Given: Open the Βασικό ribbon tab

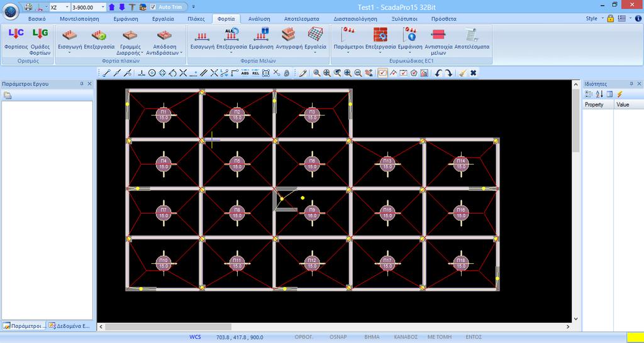Looking at the screenshot, I should [36, 19].
